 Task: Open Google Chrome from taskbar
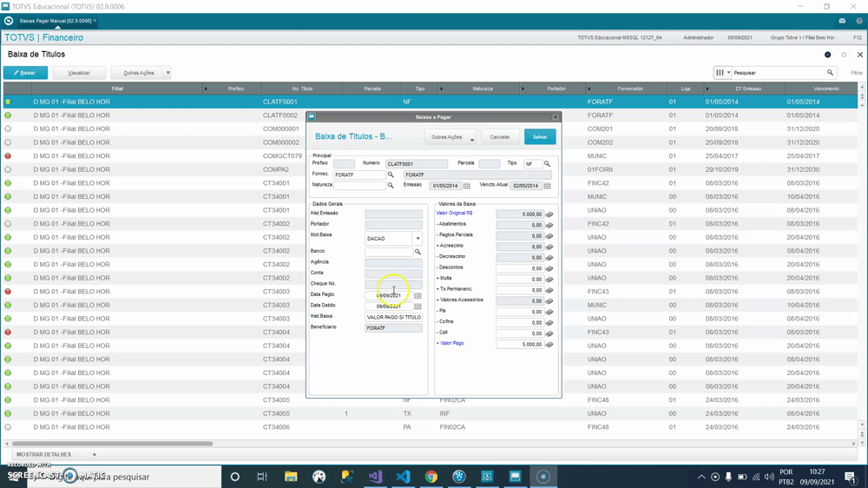click(431, 477)
